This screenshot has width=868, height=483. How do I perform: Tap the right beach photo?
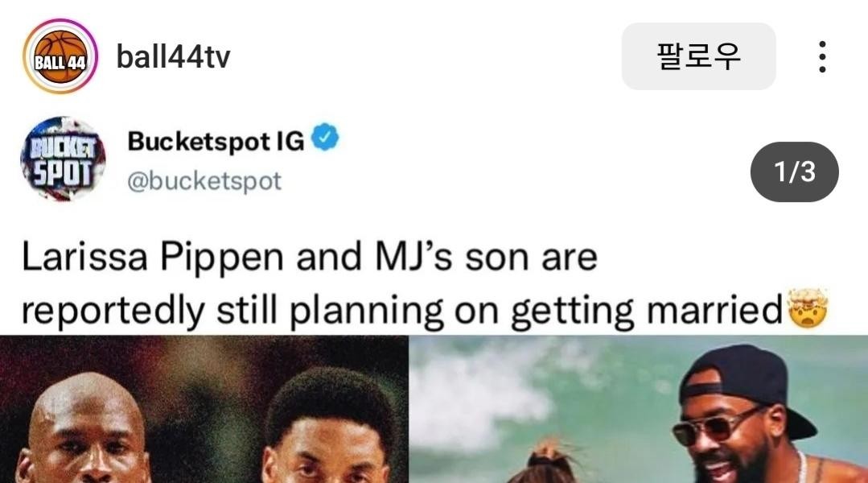pos(638,409)
